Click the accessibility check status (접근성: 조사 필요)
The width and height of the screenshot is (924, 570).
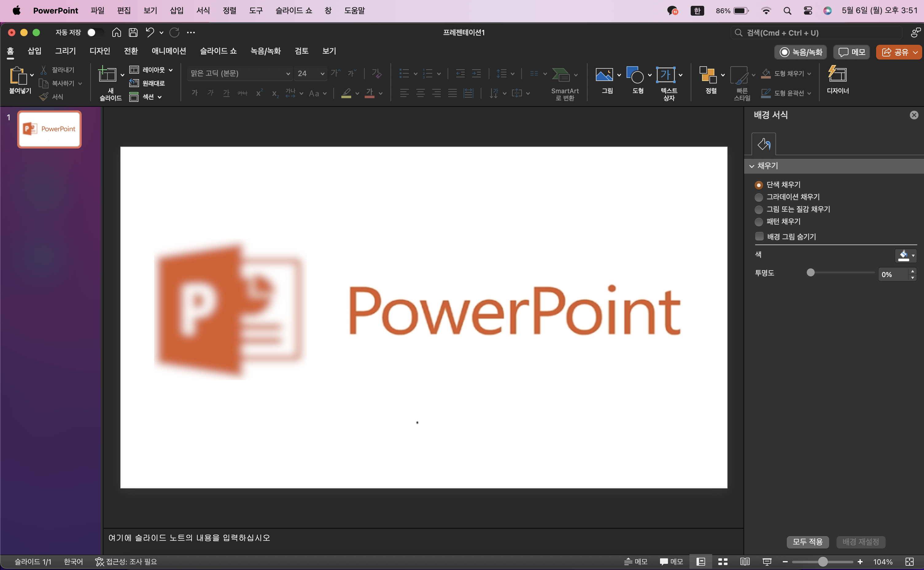pos(126,562)
